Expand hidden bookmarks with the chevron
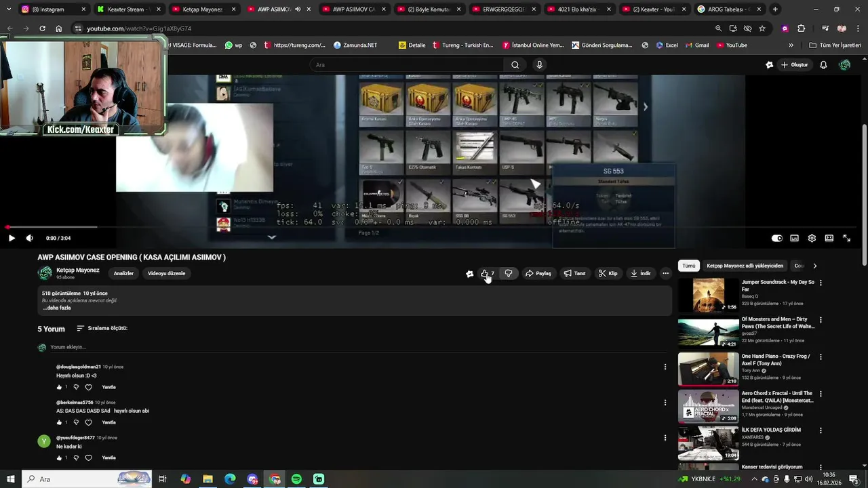868x488 pixels. (x=791, y=45)
